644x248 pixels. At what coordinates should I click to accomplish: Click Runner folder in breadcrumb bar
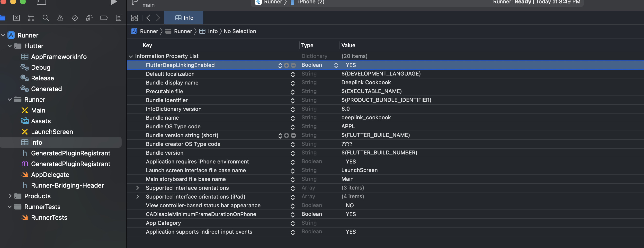179,31
